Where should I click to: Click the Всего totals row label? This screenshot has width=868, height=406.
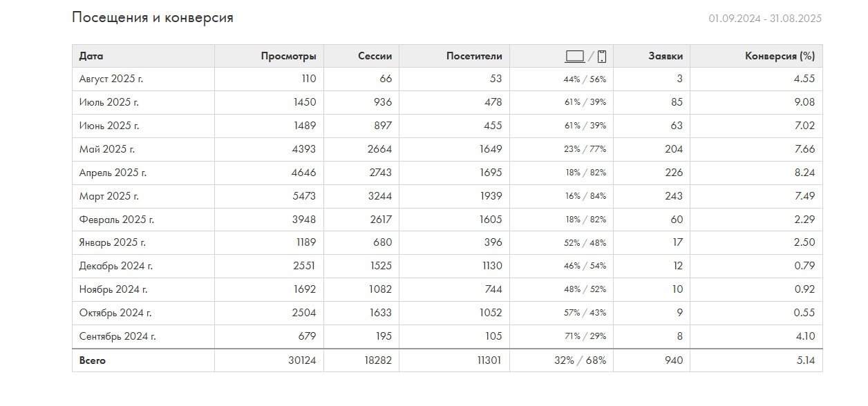click(93, 360)
